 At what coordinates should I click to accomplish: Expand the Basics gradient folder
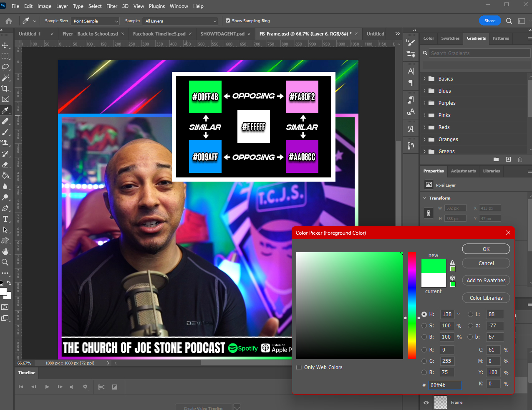point(425,79)
